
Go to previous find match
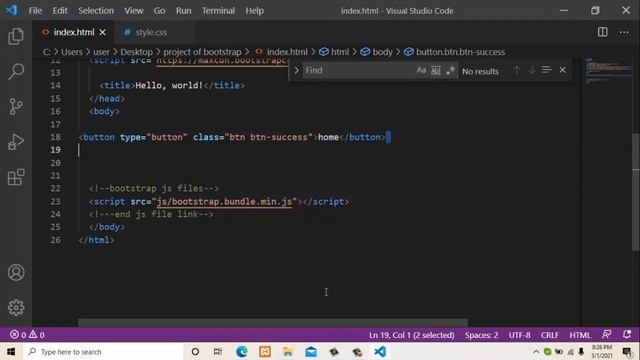pyautogui.click(x=517, y=70)
